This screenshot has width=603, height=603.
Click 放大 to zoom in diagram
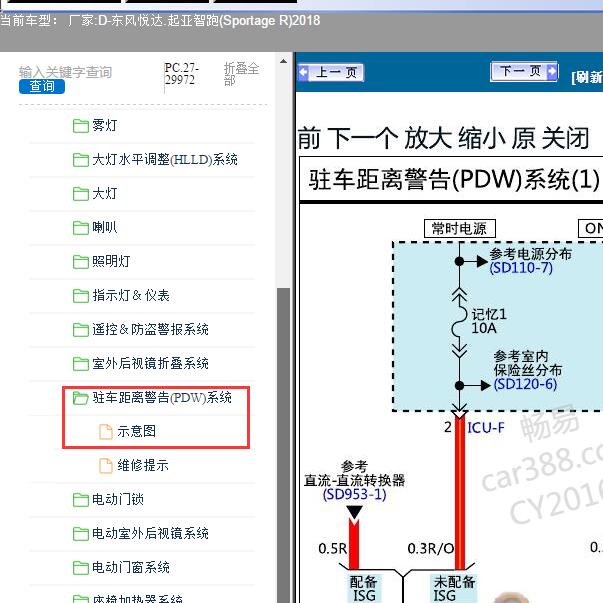click(428, 138)
